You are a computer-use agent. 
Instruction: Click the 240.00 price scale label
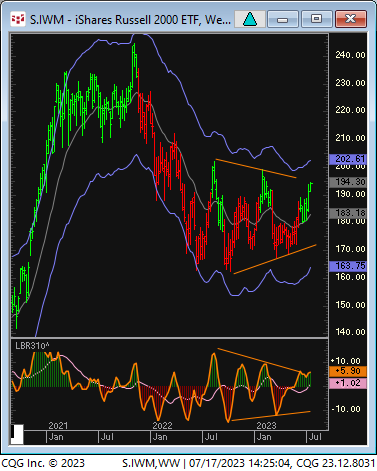[350, 55]
